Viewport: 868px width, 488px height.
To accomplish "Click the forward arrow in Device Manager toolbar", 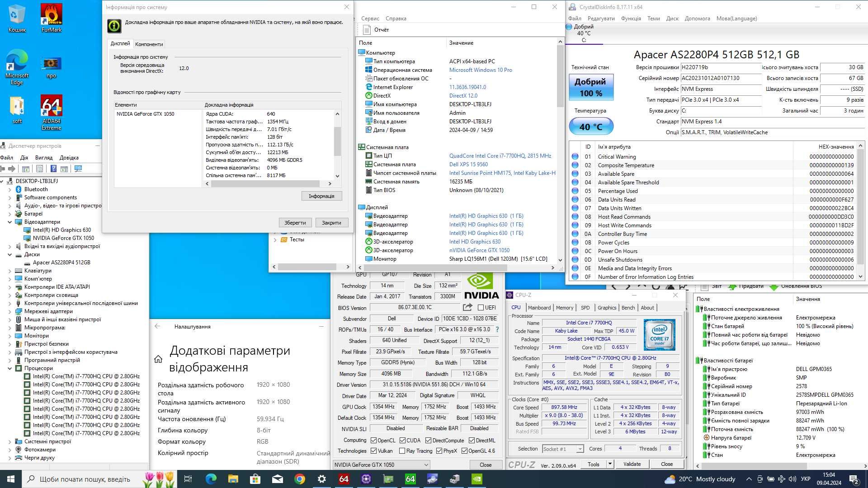I will click(x=12, y=169).
